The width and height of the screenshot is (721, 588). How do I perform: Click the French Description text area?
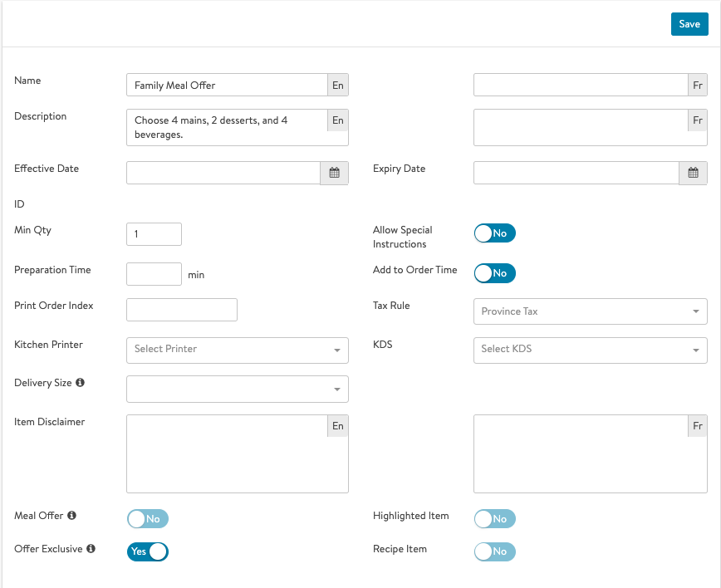point(580,128)
